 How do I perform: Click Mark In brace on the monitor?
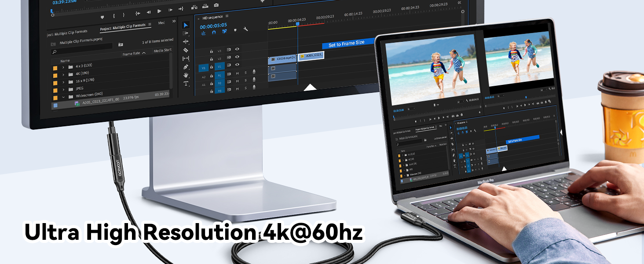113,15
